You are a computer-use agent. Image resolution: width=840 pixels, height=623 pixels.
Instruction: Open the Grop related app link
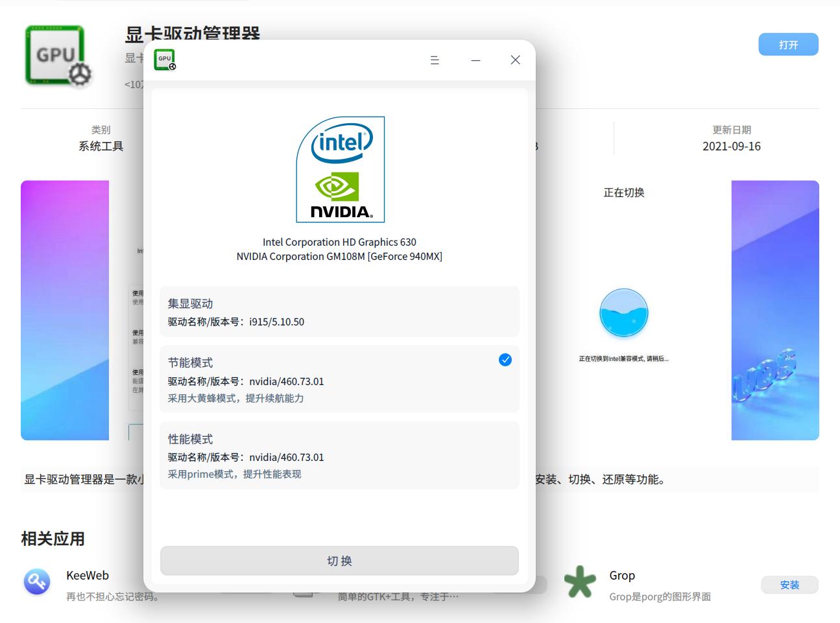[622, 575]
